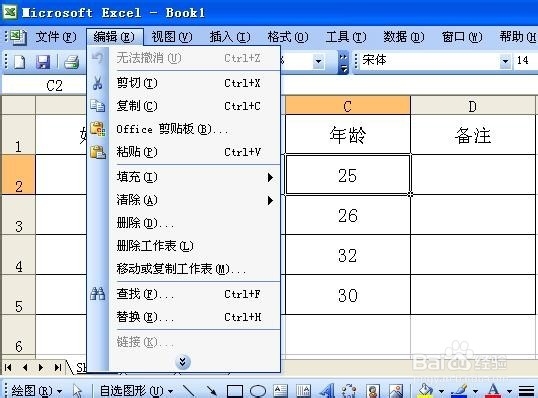The width and height of the screenshot is (538, 398).
Task: Choose 剪切 (Cut) from Edit menu
Action: 195,83
